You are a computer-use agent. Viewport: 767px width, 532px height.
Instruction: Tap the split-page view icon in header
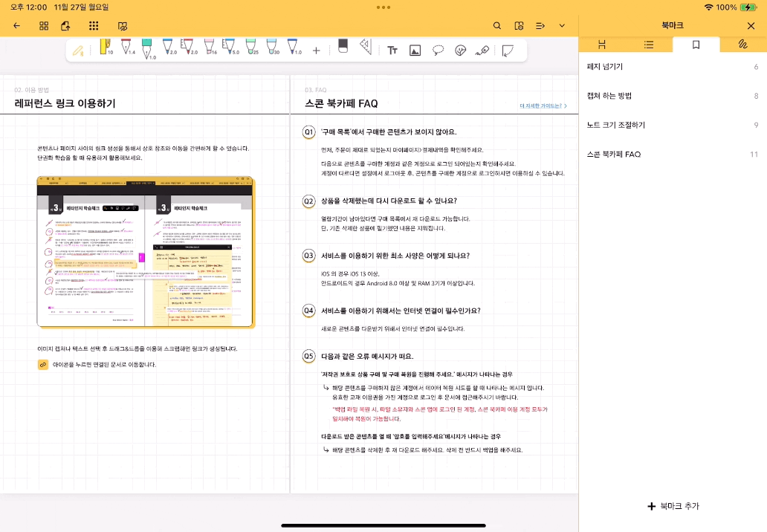pyautogui.click(x=519, y=26)
